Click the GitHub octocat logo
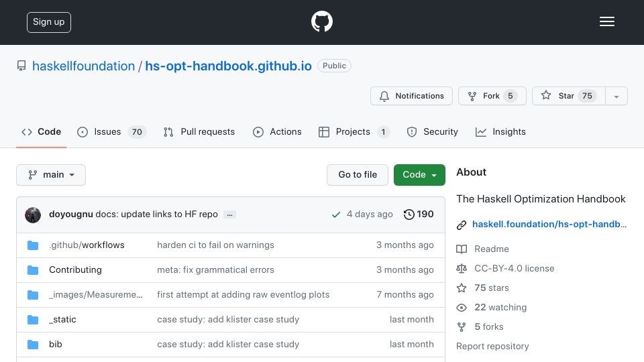Viewport: 644px width, 362px height. [321, 21]
